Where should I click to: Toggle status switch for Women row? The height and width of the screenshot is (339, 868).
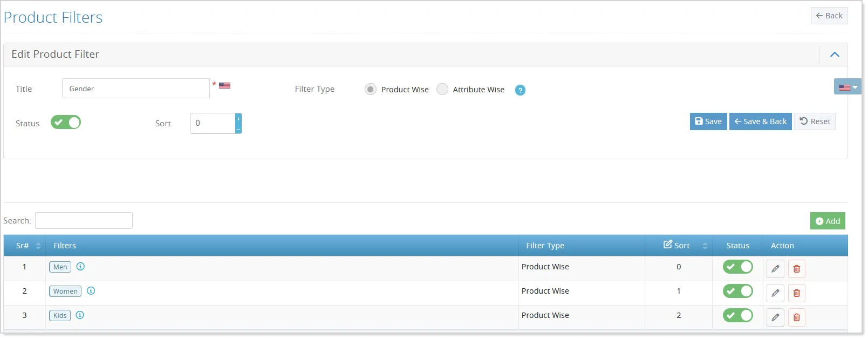coord(738,291)
